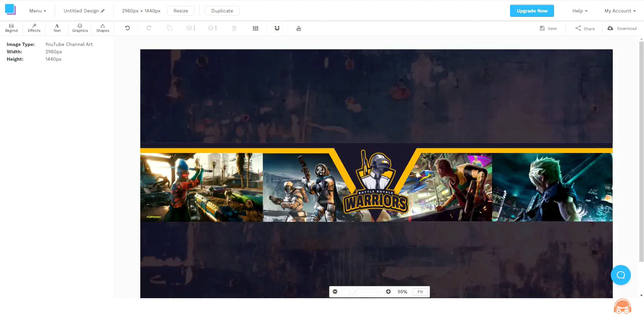Viewport: 644px width, 328px height.
Task: Open the Graphics panel
Action: 80,28
